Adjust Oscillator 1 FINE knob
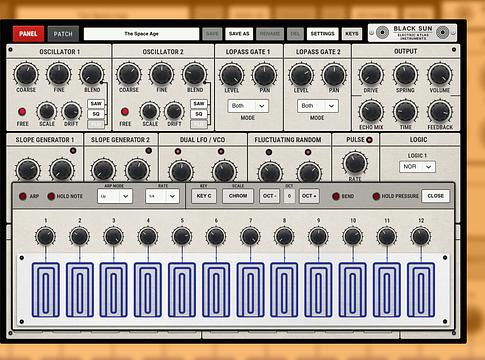485x360 pixels. tap(59, 74)
